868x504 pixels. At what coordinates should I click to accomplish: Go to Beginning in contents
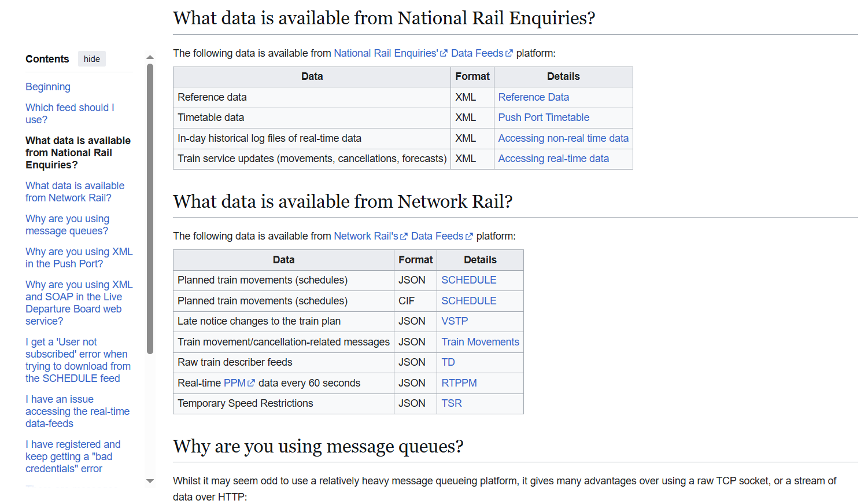click(x=48, y=87)
